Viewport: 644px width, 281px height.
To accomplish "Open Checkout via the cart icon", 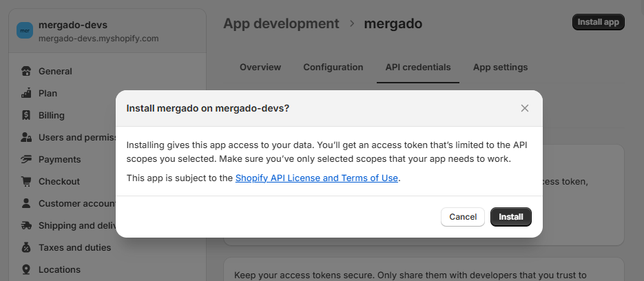I will tap(26, 181).
